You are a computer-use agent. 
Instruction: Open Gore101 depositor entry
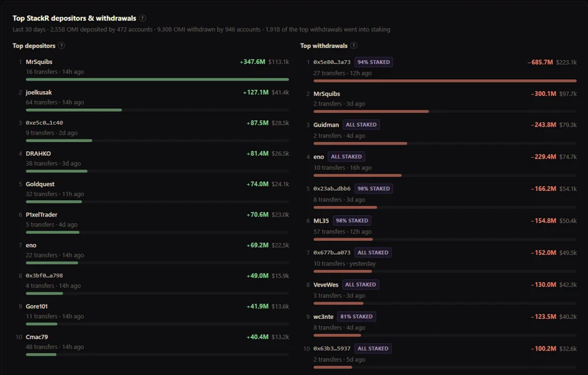(x=36, y=306)
